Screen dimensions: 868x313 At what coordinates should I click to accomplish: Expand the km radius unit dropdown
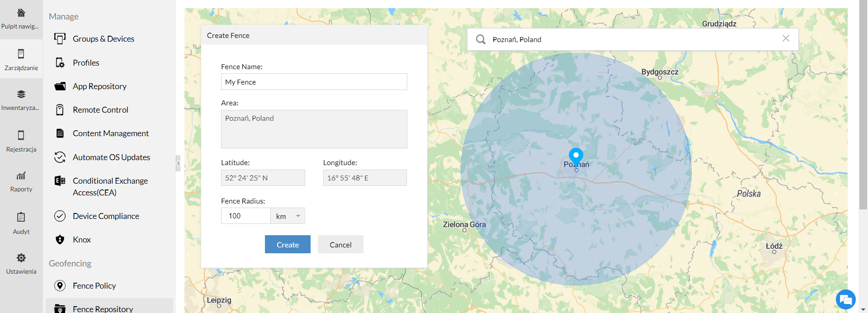[x=288, y=216]
